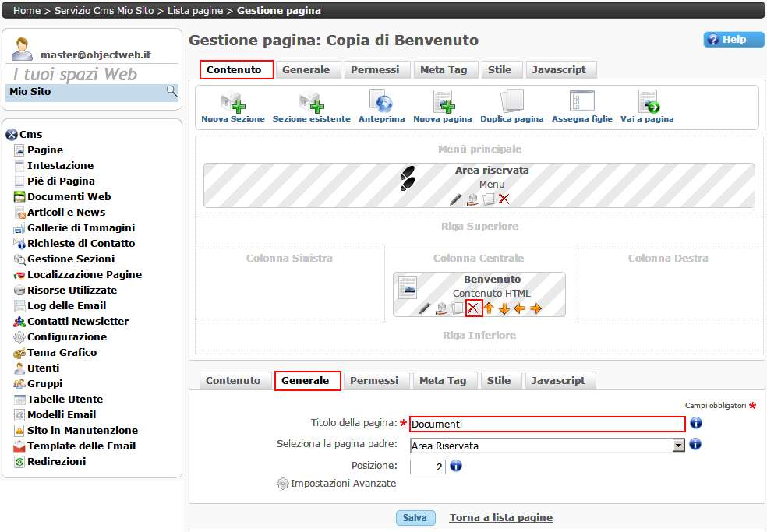Screen dimensions: 767x532
Task: Move Benvenuto section up with orange arrow
Action: [489, 308]
